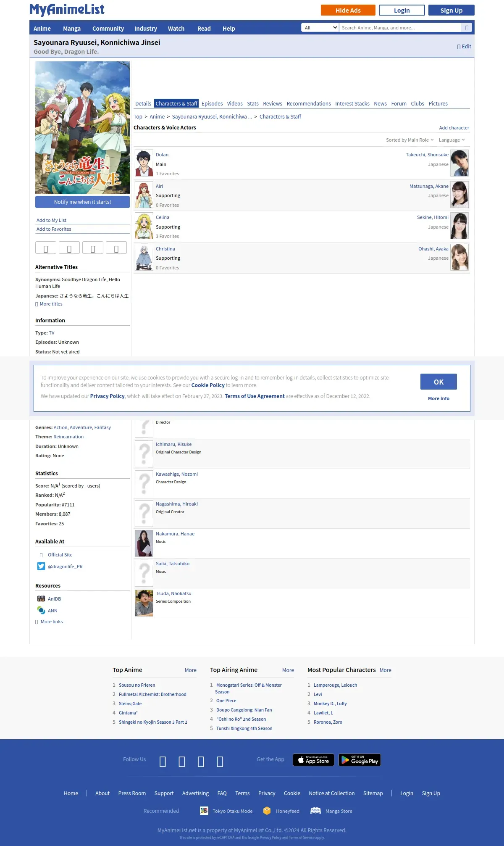Open the Anime menu in navigation bar
The image size is (504, 846).
pyautogui.click(x=42, y=29)
